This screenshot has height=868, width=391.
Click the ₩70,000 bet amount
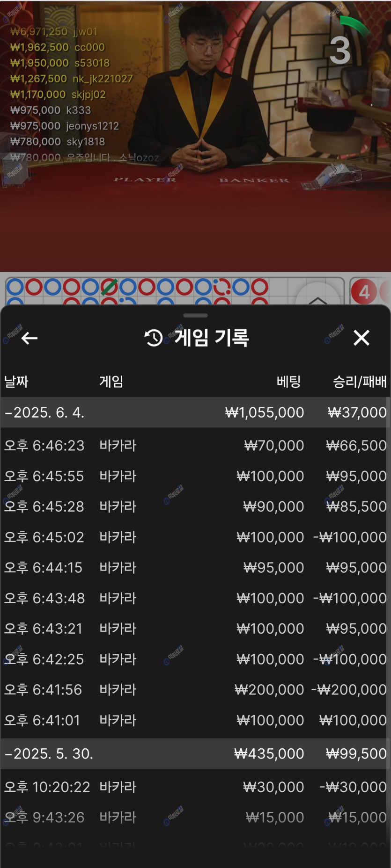(x=274, y=446)
